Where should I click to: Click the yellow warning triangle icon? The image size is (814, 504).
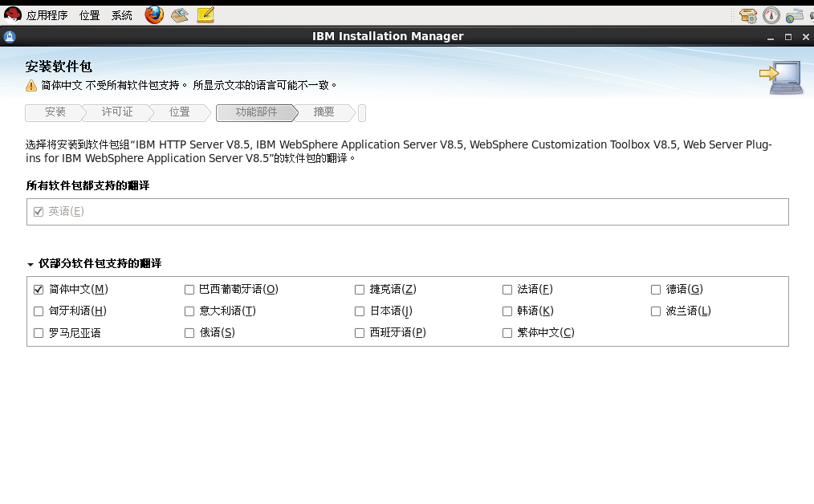pyautogui.click(x=31, y=86)
